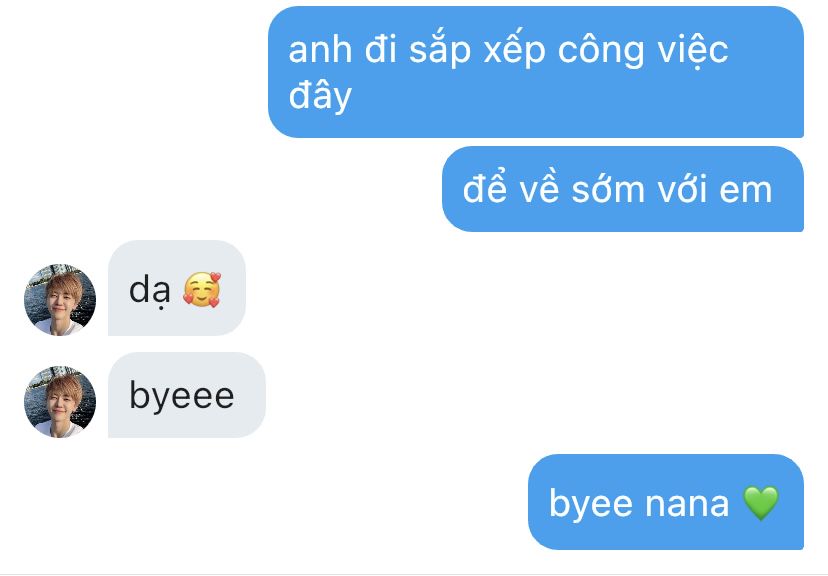Open the avatar beside the "byeee" message

coord(60,402)
